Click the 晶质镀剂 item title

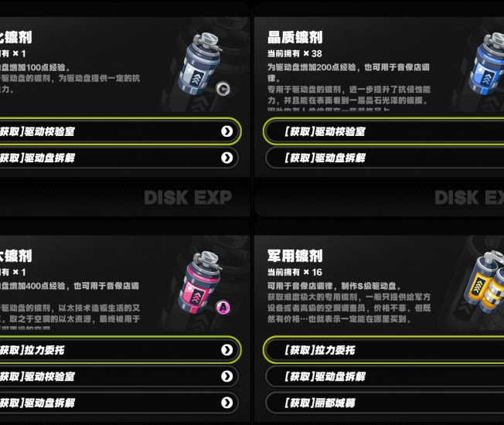[295, 37]
